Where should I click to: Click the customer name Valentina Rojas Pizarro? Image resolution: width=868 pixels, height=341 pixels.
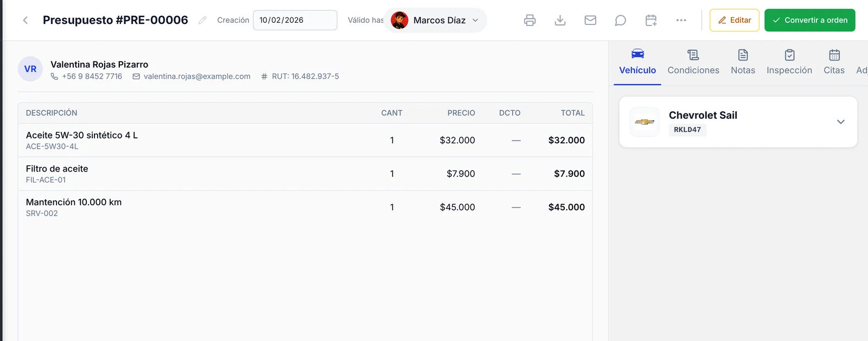(99, 65)
